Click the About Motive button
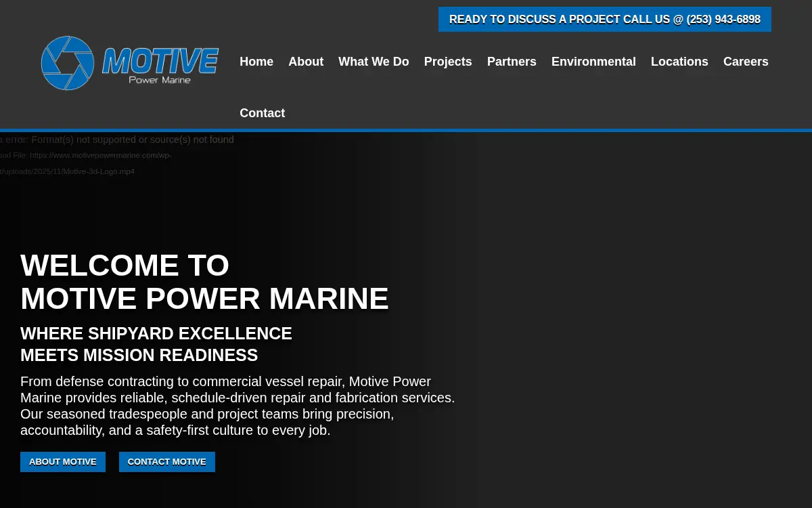 (x=63, y=462)
